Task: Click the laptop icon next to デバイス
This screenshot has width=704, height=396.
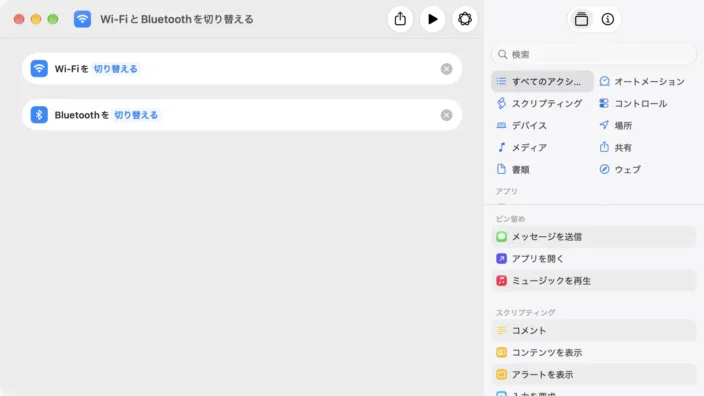Action: (x=501, y=125)
